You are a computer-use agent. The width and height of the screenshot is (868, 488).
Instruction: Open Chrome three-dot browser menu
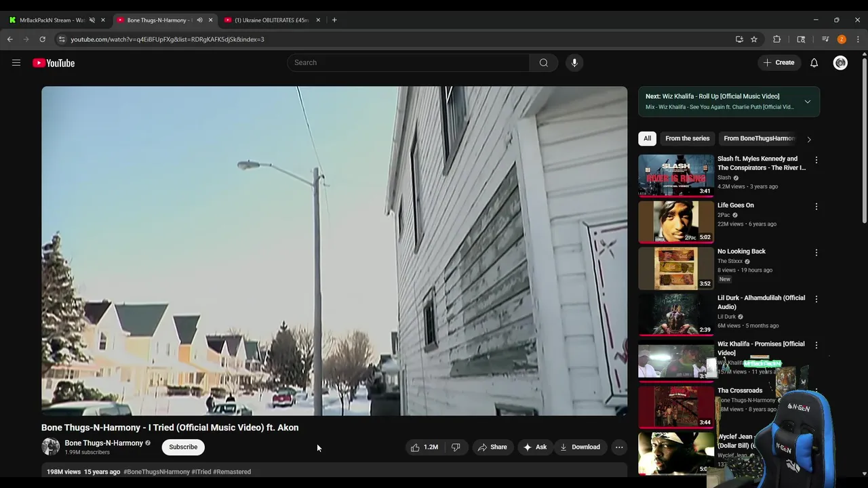click(858, 39)
